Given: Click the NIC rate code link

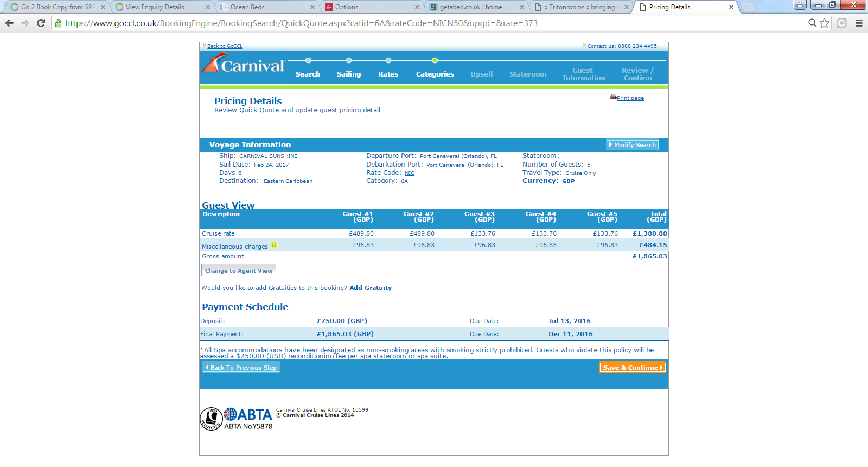Looking at the screenshot, I should point(410,173).
